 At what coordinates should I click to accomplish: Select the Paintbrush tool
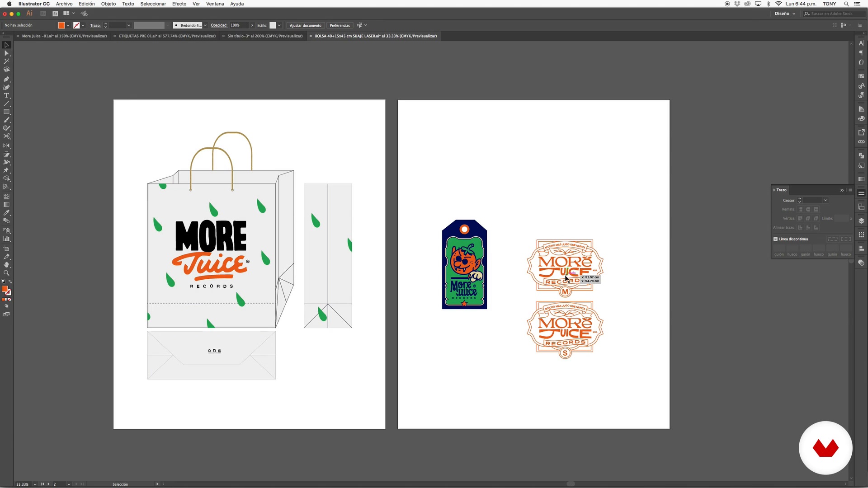6,120
